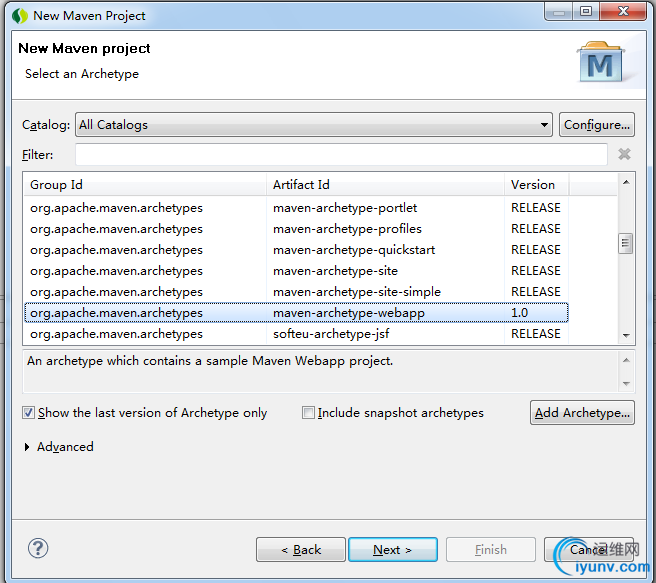The width and height of the screenshot is (656, 583).
Task: Close the New Maven Project window
Action: pyautogui.click(x=623, y=11)
